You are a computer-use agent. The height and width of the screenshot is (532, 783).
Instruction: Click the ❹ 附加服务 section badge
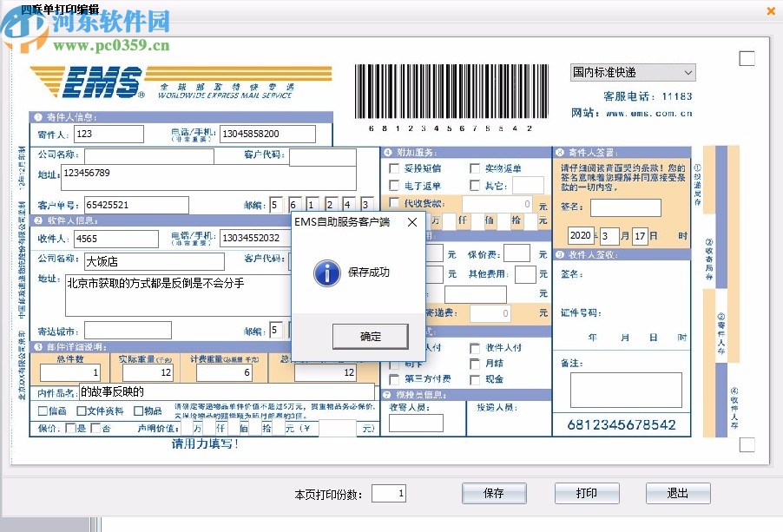(x=387, y=152)
